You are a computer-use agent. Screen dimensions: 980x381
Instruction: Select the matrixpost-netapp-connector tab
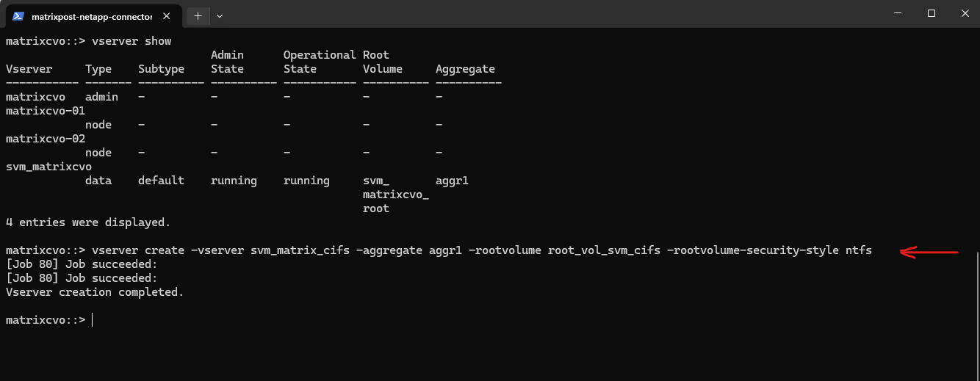(91, 15)
